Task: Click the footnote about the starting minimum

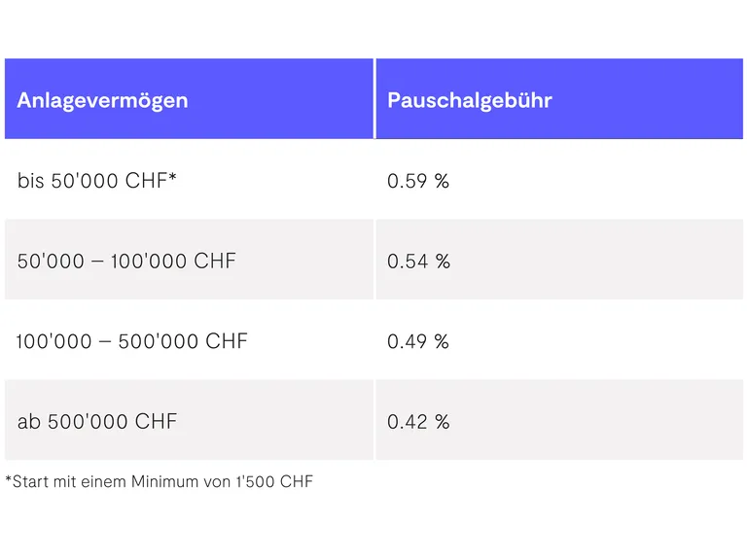Action: pyautogui.click(x=159, y=481)
